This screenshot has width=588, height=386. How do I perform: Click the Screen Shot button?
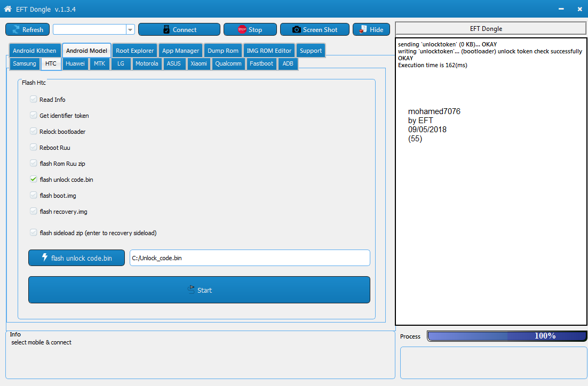315,30
